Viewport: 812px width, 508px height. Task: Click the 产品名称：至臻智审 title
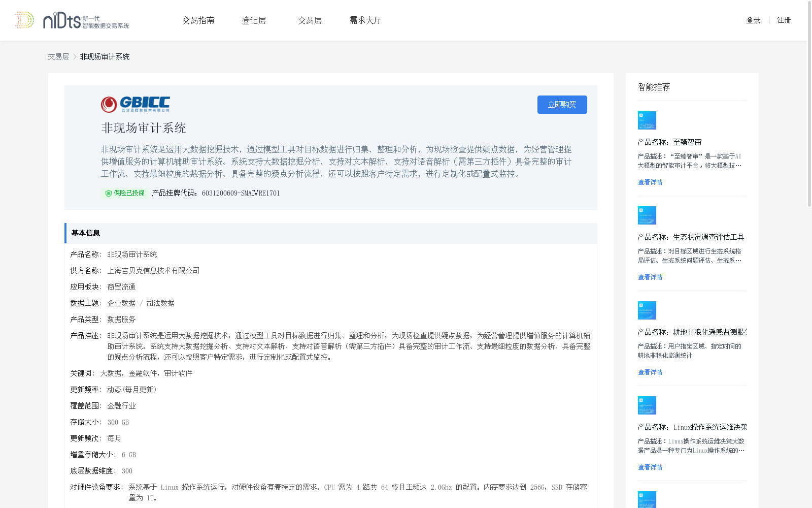coord(670,142)
